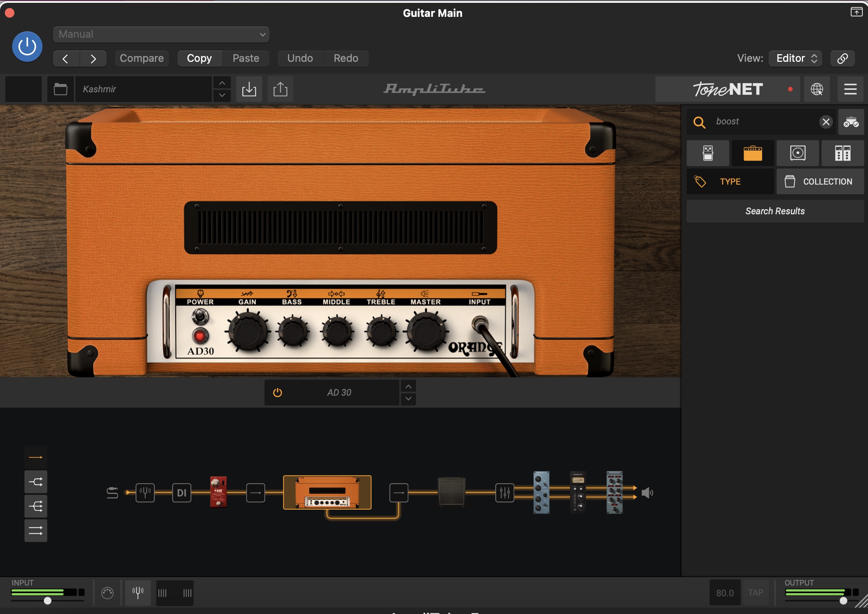Select the Cabinet speaker category tab
The width and height of the screenshot is (868, 614).
tap(798, 153)
